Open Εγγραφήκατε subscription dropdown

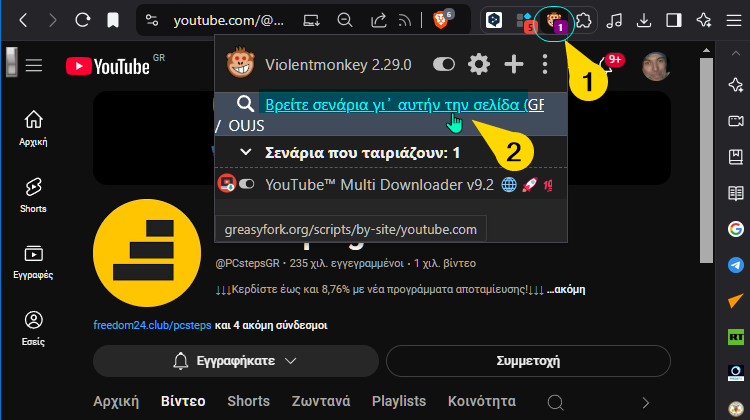coord(236,361)
